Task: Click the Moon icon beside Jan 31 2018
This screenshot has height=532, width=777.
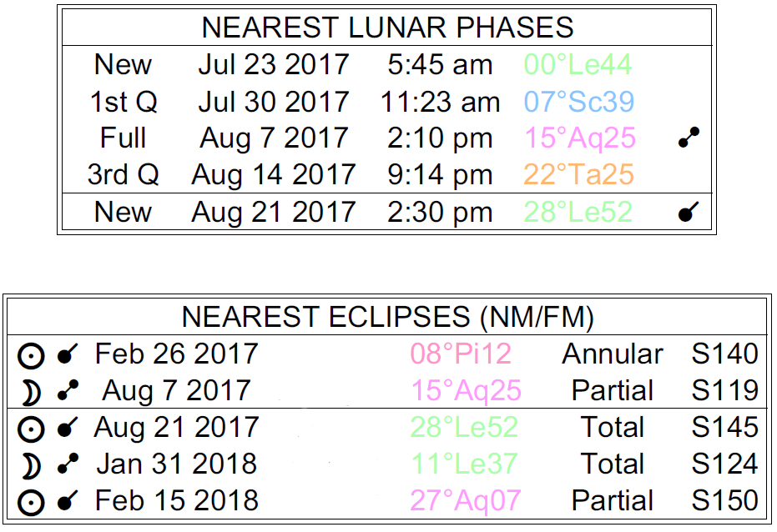Action: (x=30, y=464)
